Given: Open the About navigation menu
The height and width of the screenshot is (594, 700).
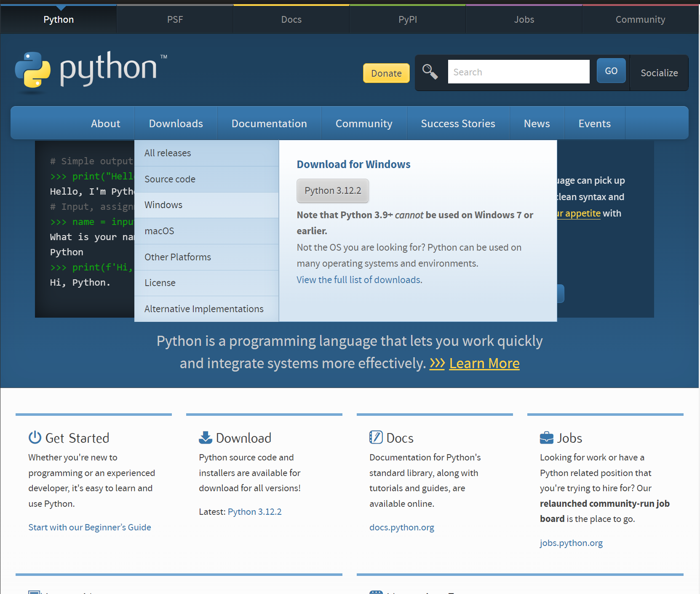Looking at the screenshot, I should 106,123.
